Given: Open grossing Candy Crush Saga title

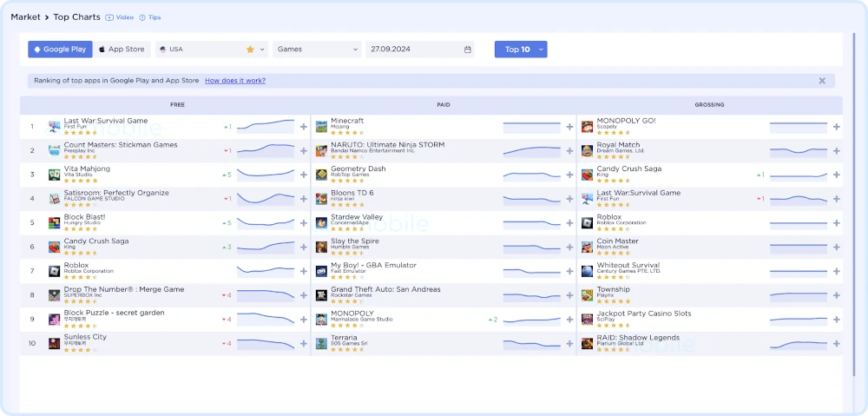Looking at the screenshot, I should (628, 169).
